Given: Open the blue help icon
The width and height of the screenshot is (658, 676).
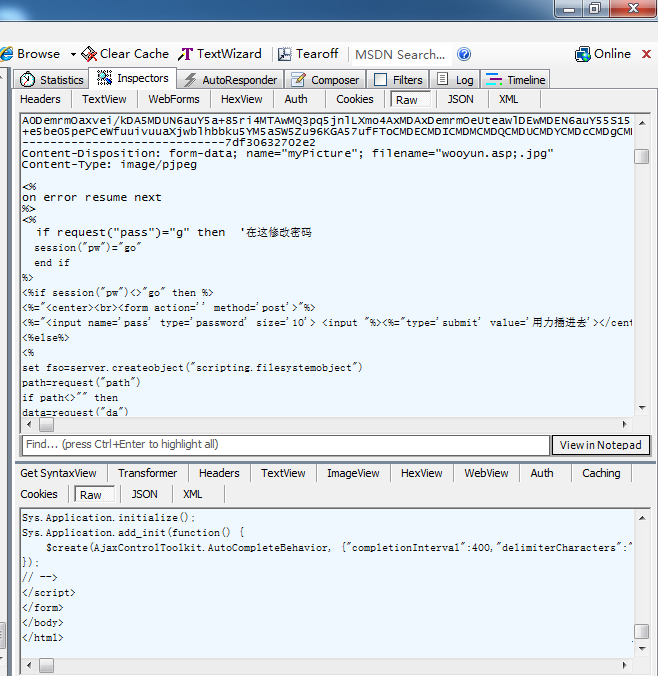Looking at the screenshot, I should (x=464, y=54).
